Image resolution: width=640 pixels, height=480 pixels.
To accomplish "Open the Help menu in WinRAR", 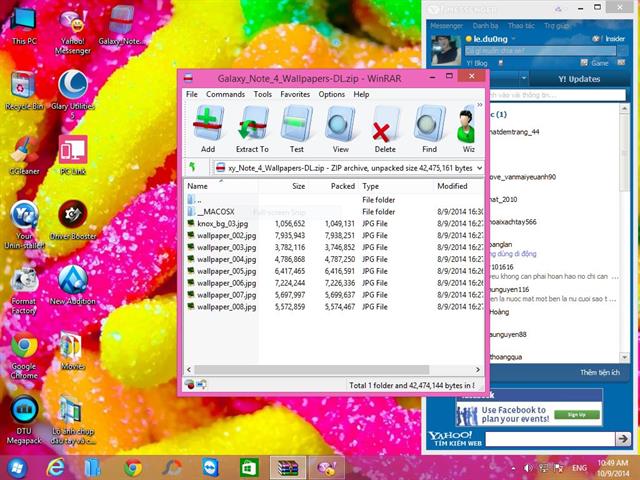I will [x=361, y=94].
